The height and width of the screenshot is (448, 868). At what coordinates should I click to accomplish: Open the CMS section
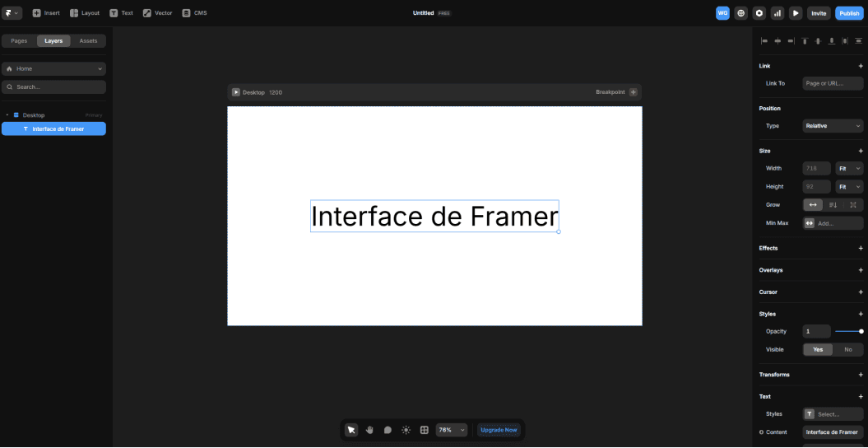click(x=194, y=12)
